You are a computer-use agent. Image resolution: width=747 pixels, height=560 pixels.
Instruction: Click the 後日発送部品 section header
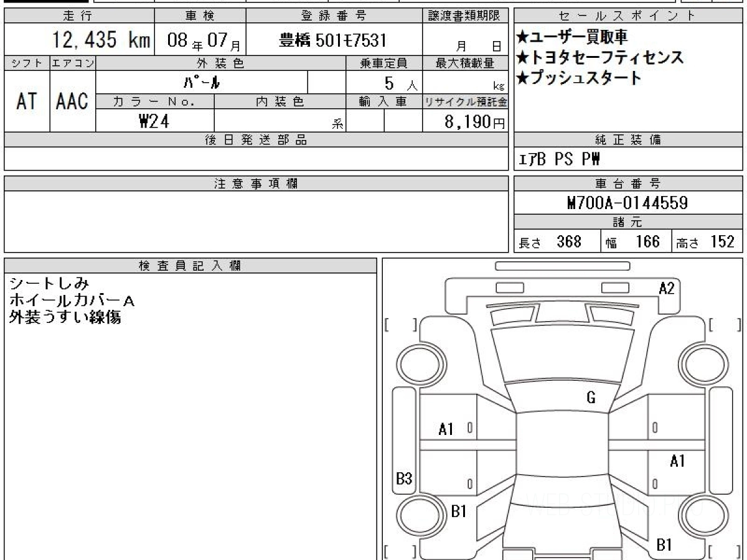coord(256,140)
